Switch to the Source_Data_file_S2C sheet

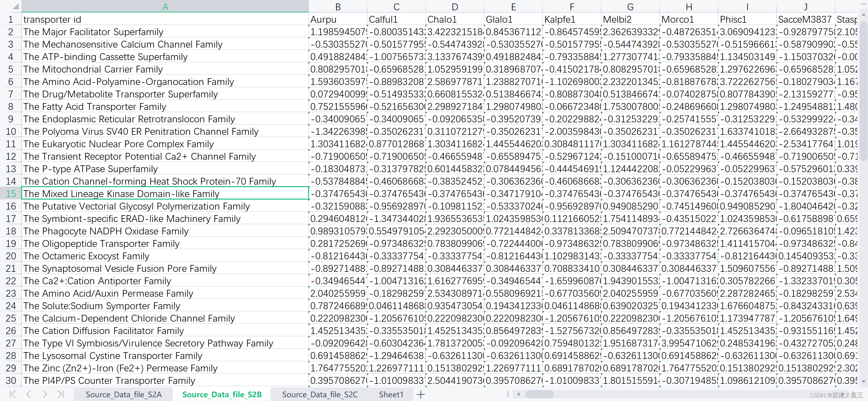tap(319, 394)
